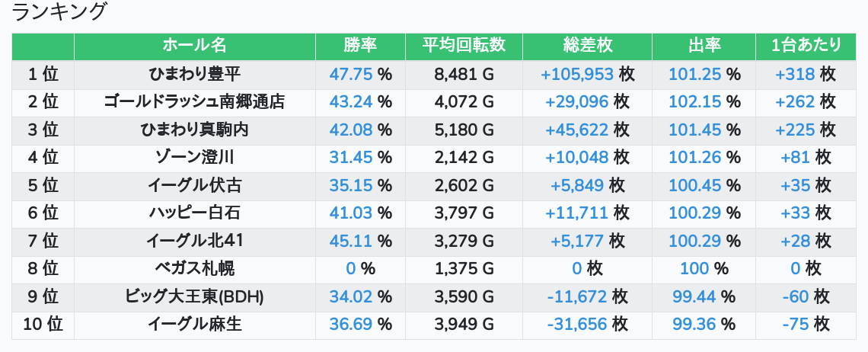This screenshot has width=868, height=352.
Task: Click the 47.75 win rate value
Action: pos(351,74)
